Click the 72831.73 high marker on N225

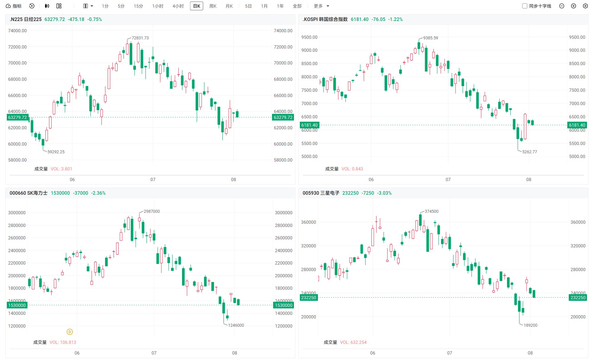(140, 38)
